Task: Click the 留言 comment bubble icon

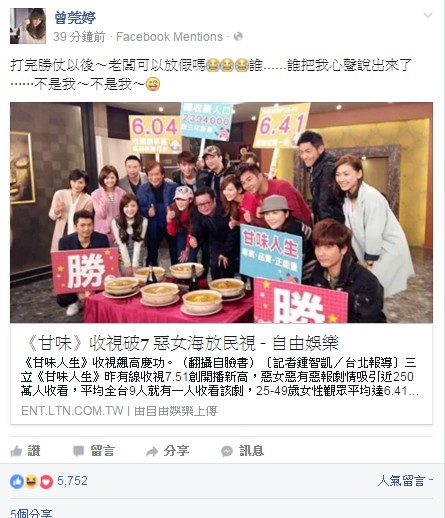Action: [79, 451]
